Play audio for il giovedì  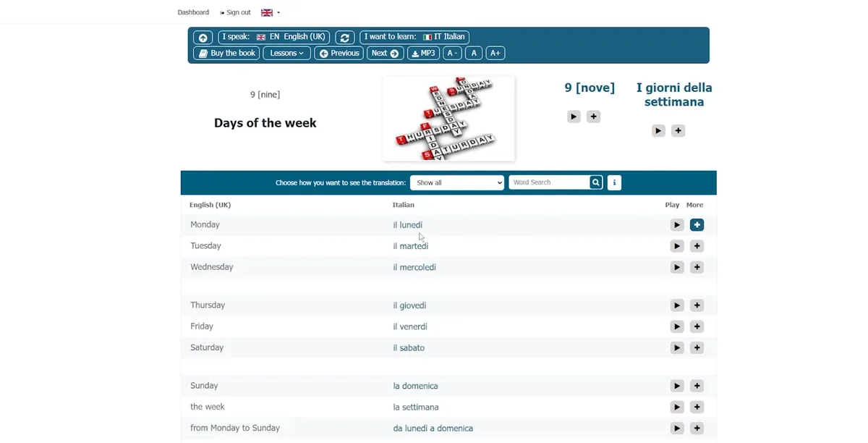coord(676,305)
